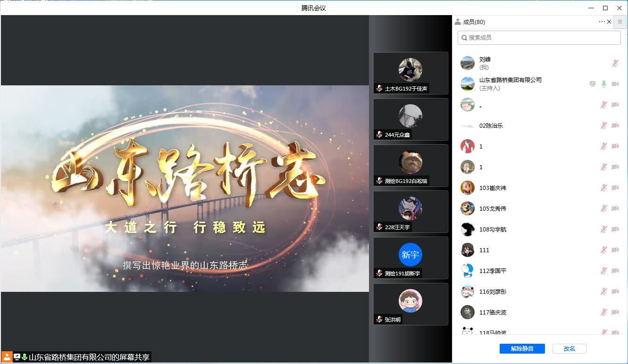The image size is (628, 364).
Task: Click the mute status icon beside 116刘彦彤
Action: [603, 291]
